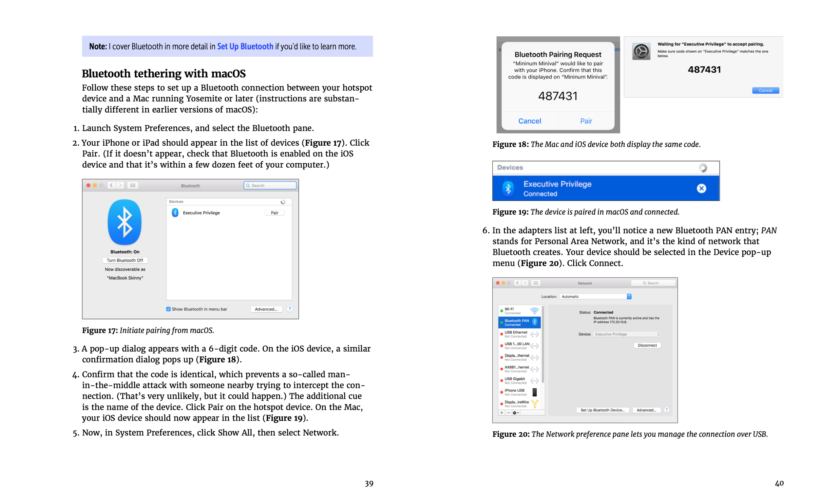Open the gear action menu below services list
This screenshot has width=819, height=504.
pos(515,413)
